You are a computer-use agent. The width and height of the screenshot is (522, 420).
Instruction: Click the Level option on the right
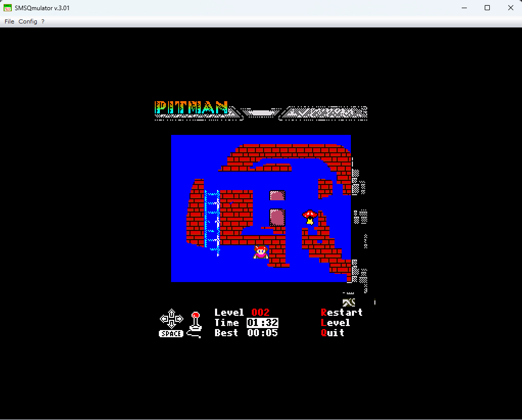335,323
